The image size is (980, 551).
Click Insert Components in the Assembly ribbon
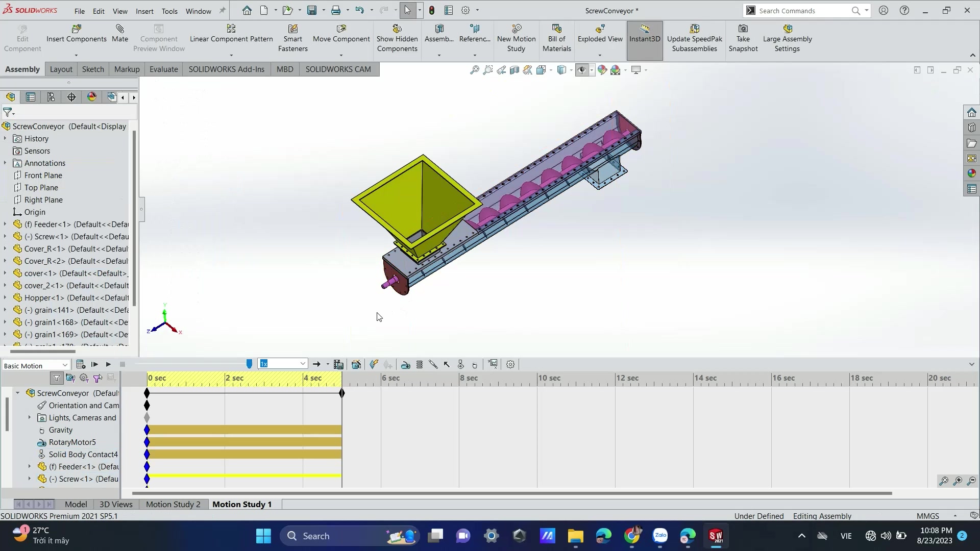pos(77,34)
